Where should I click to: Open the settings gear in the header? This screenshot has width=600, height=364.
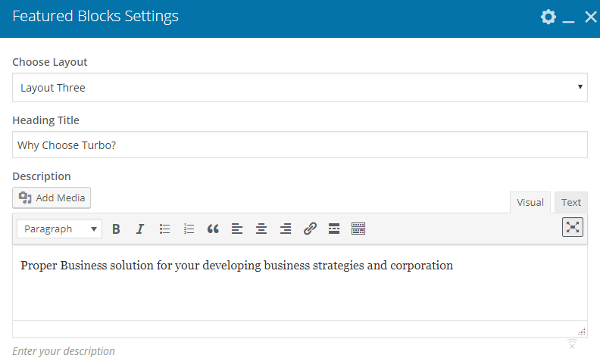[x=548, y=17]
